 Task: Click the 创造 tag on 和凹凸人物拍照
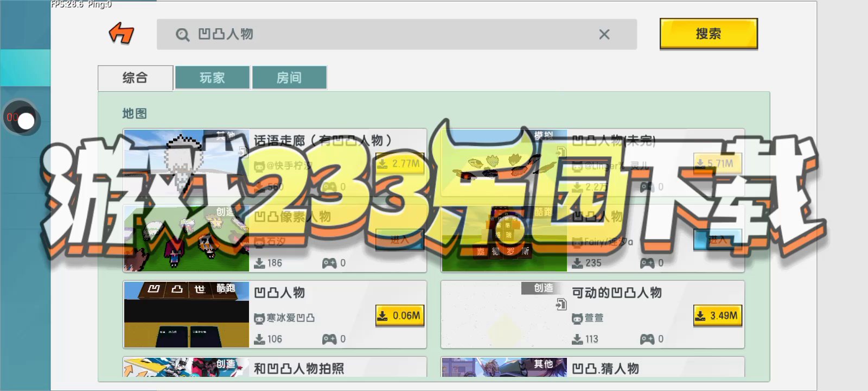pyautogui.click(x=226, y=364)
